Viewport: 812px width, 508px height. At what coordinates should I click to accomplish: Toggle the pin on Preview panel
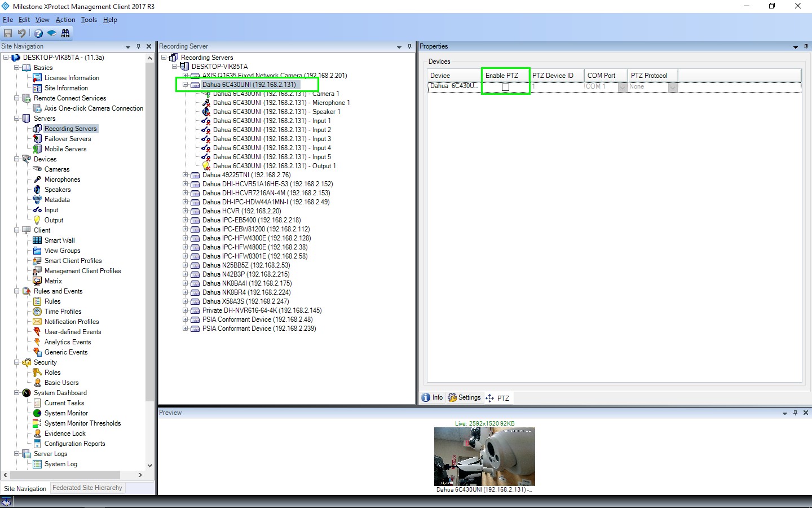[x=795, y=413]
